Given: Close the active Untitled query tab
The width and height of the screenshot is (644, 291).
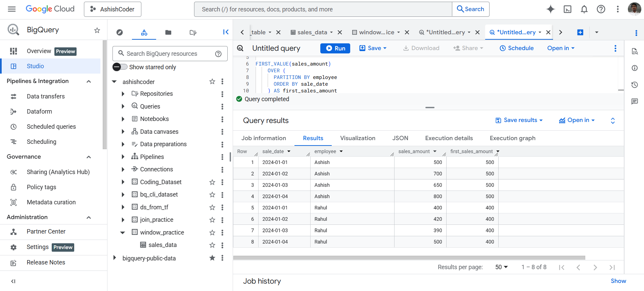Looking at the screenshot, I should (x=548, y=32).
